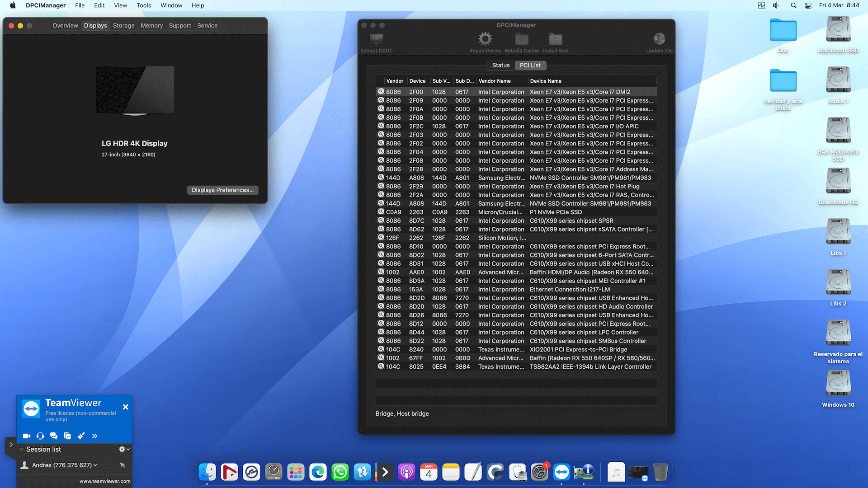Open Spotlight search in menu bar
The image size is (868, 488).
click(x=793, y=5)
